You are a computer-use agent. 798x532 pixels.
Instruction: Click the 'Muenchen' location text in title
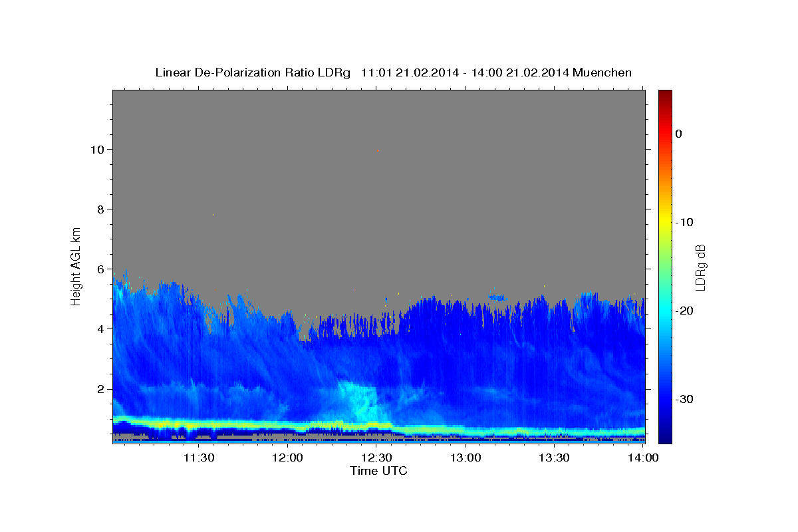(x=602, y=72)
